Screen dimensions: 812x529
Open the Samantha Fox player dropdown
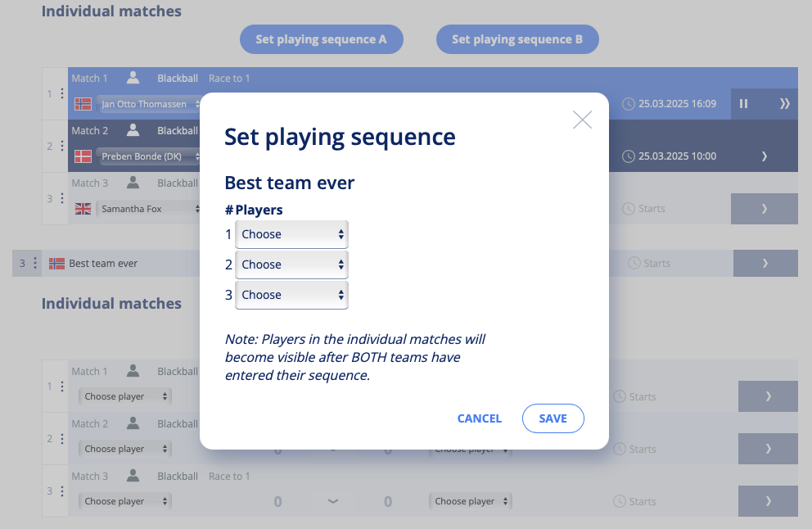coord(148,209)
